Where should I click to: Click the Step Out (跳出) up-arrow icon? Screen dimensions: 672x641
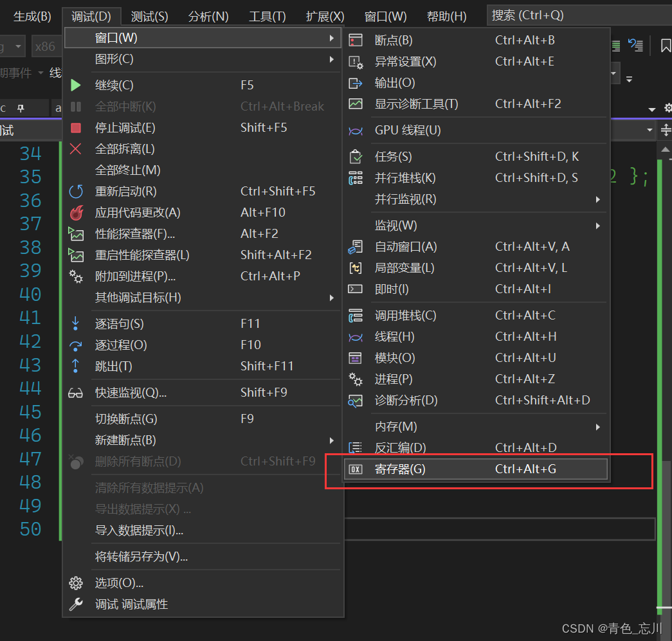75,366
